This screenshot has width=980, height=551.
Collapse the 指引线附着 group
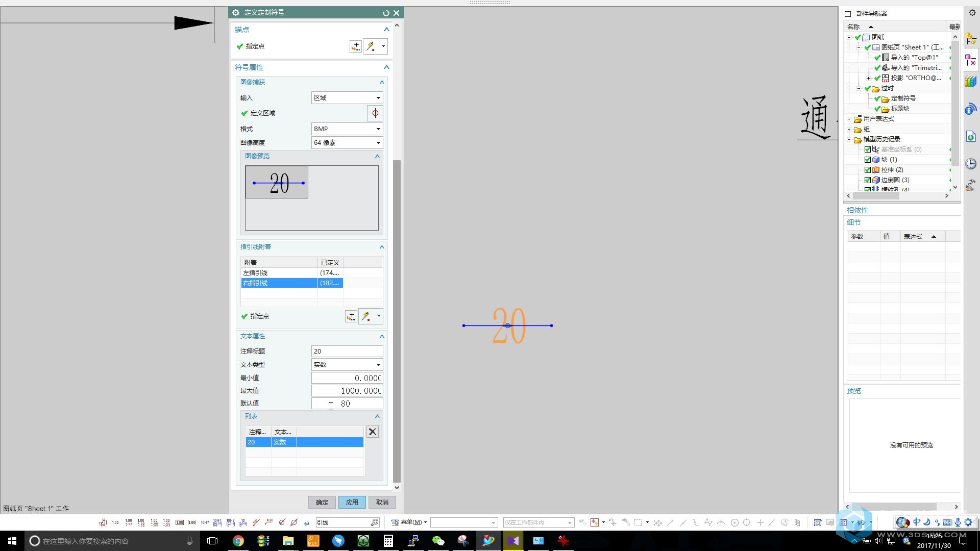tap(382, 247)
